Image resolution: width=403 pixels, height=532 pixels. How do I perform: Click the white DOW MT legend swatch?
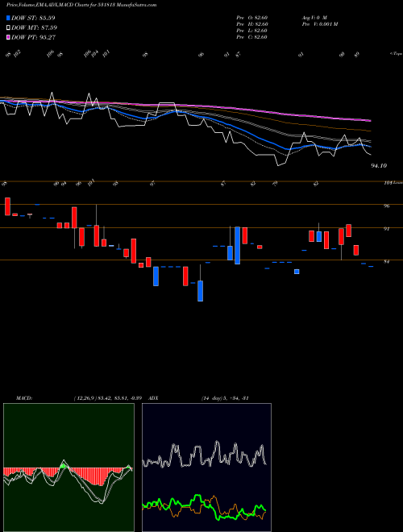coord(8,28)
